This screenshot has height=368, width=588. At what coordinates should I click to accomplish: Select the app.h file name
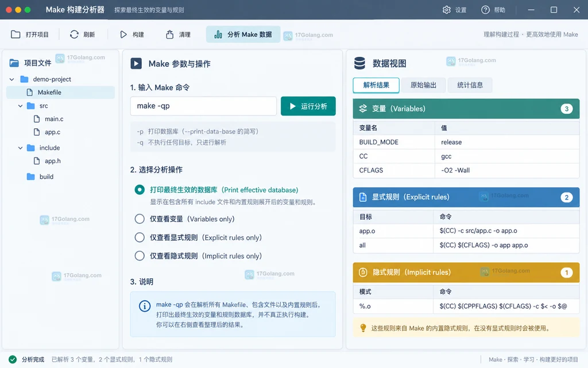(x=52, y=161)
